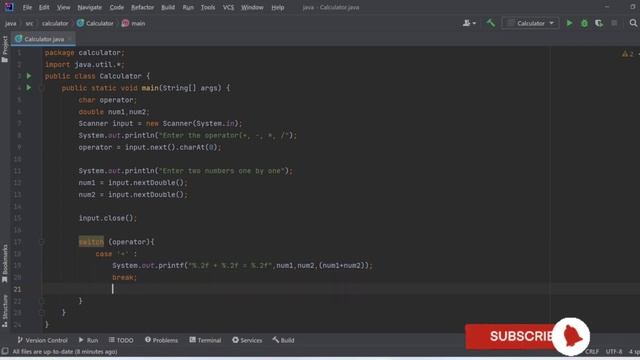Open the Terminal tool window

coord(205,340)
